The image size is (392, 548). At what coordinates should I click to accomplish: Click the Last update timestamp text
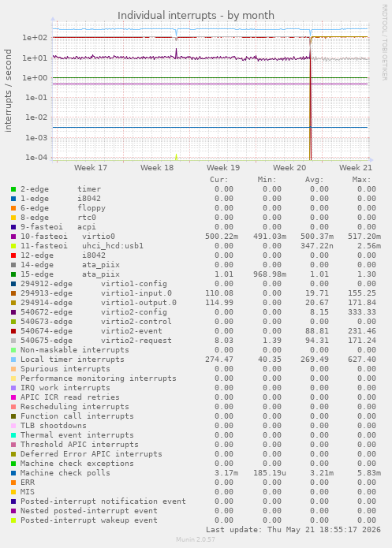coord(293,530)
